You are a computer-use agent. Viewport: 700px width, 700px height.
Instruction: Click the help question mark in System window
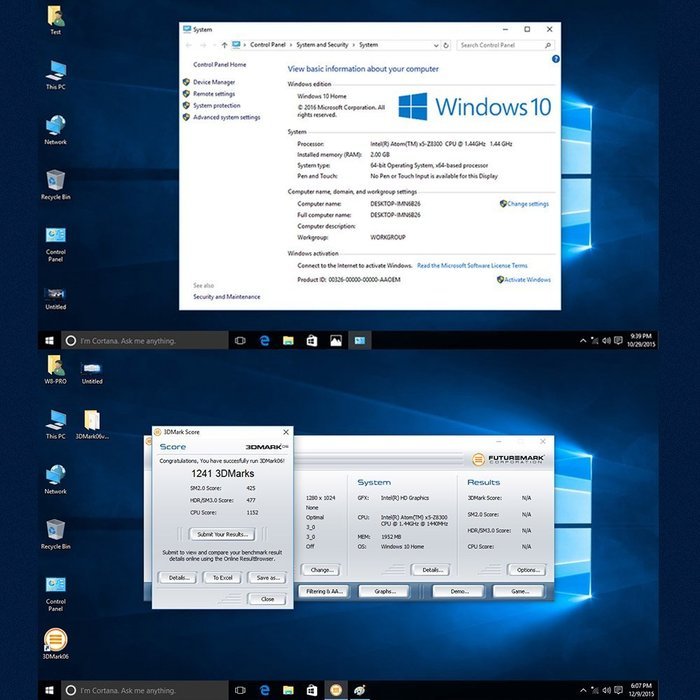[x=555, y=59]
